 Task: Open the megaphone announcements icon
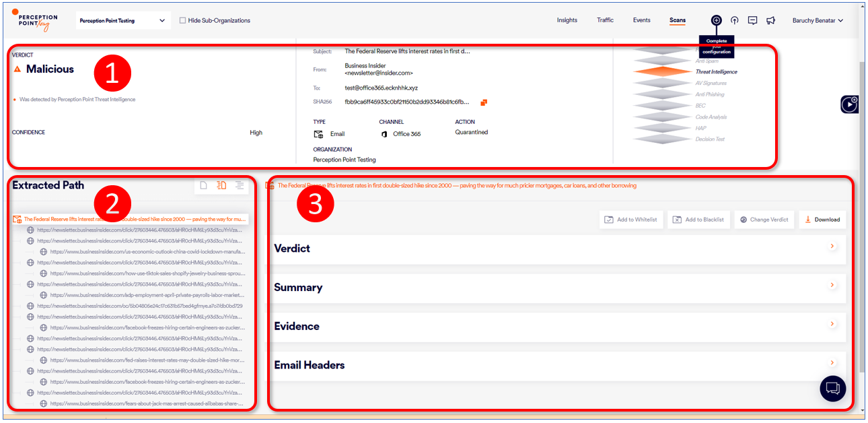(x=771, y=20)
